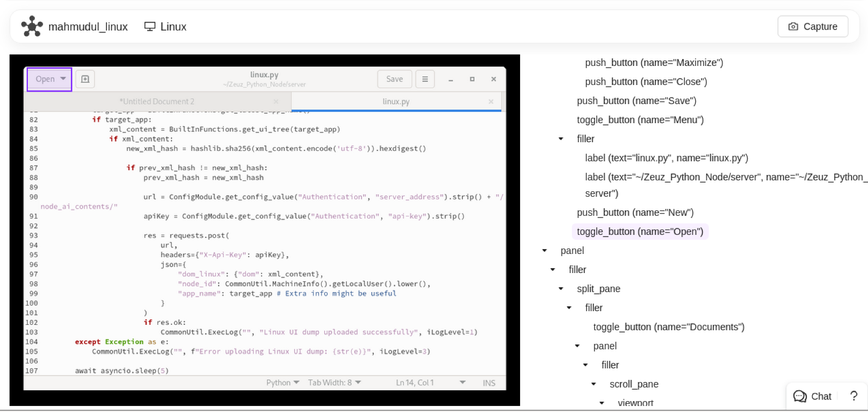
Task: Click the Linux monitor icon
Action: [x=149, y=26]
